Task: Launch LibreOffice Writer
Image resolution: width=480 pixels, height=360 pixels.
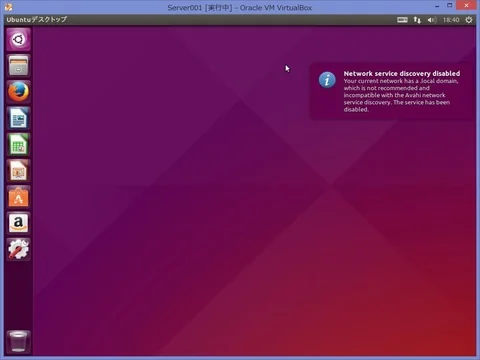Action: click(x=18, y=118)
